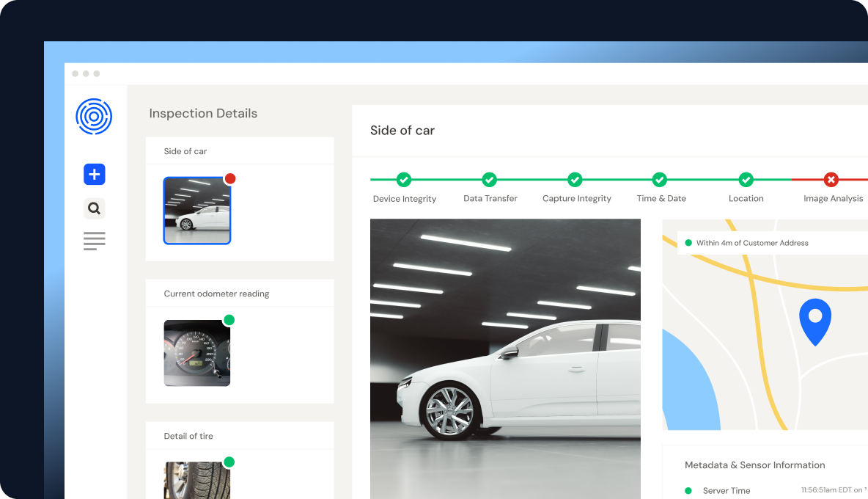Click the blue plus button
Viewport: 868px width, 499px height.
pyautogui.click(x=94, y=175)
